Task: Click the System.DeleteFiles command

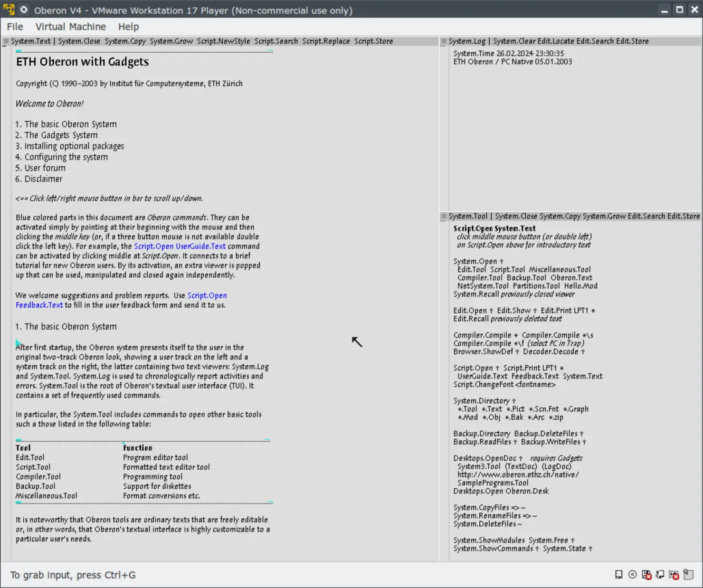Action: [484, 524]
